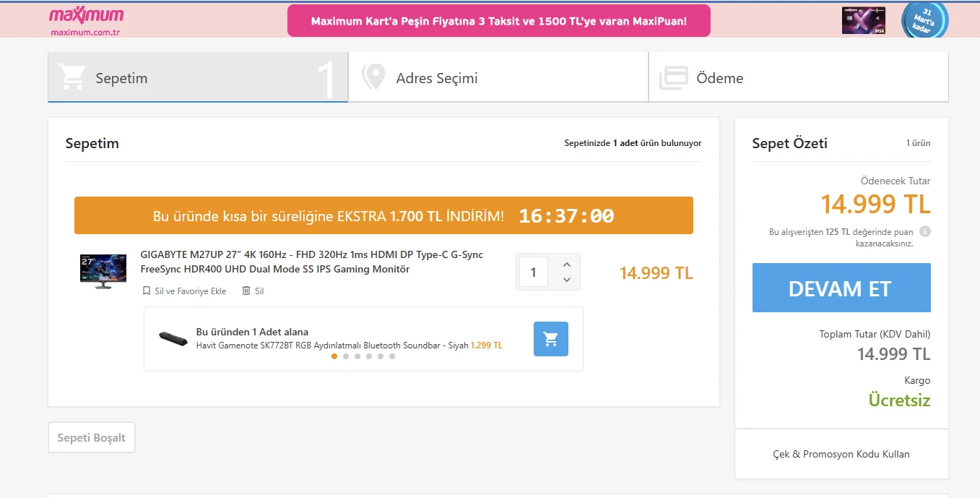This screenshot has width=980, height=498.
Task: Add soundbar to cart with blue cart icon
Action: click(550, 339)
